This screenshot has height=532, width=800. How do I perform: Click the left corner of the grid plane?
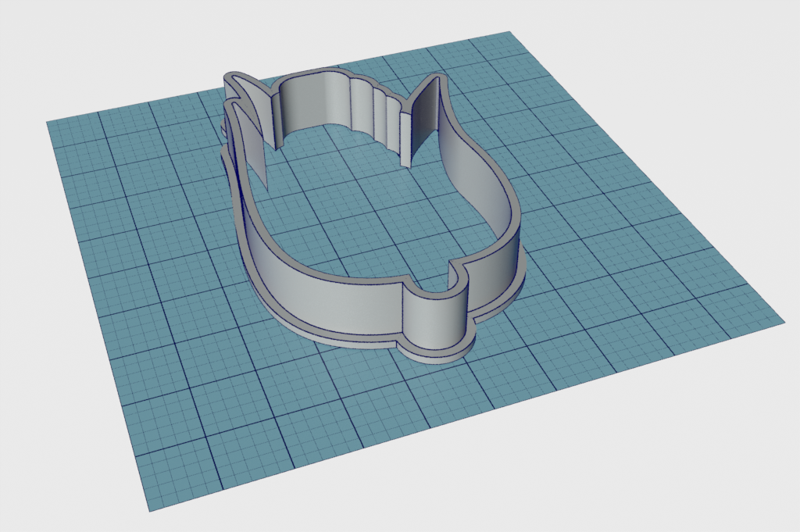coord(50,123)
